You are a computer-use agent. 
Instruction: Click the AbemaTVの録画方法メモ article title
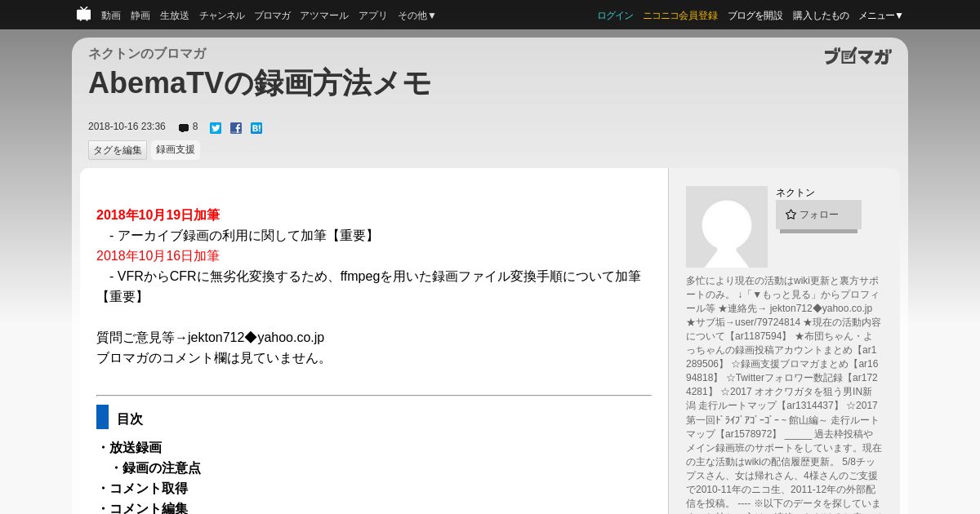[x=260, y=83]
